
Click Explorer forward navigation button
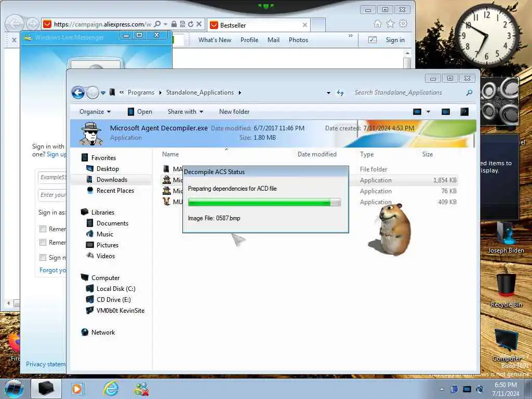[x=92, y=92]
